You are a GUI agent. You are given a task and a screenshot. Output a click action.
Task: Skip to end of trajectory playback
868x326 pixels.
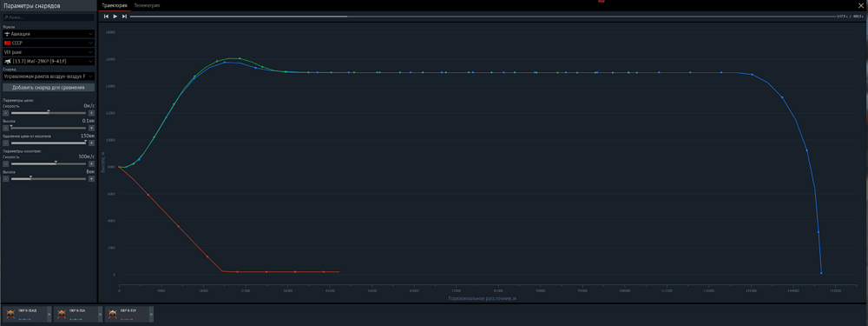[x=124, y=17]
